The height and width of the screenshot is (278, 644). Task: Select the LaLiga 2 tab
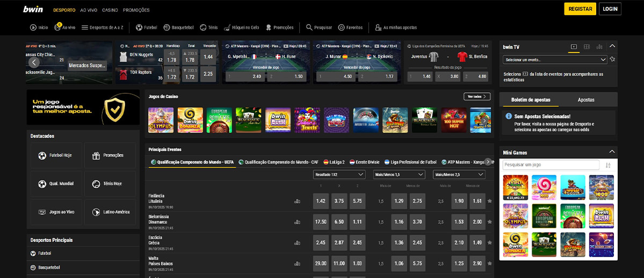[334, 162]
